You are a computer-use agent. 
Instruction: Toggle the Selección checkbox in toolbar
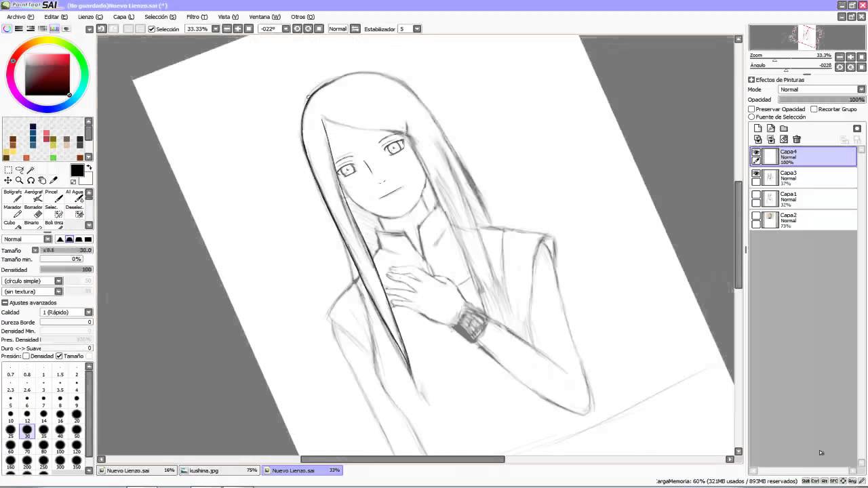(152, 29)
